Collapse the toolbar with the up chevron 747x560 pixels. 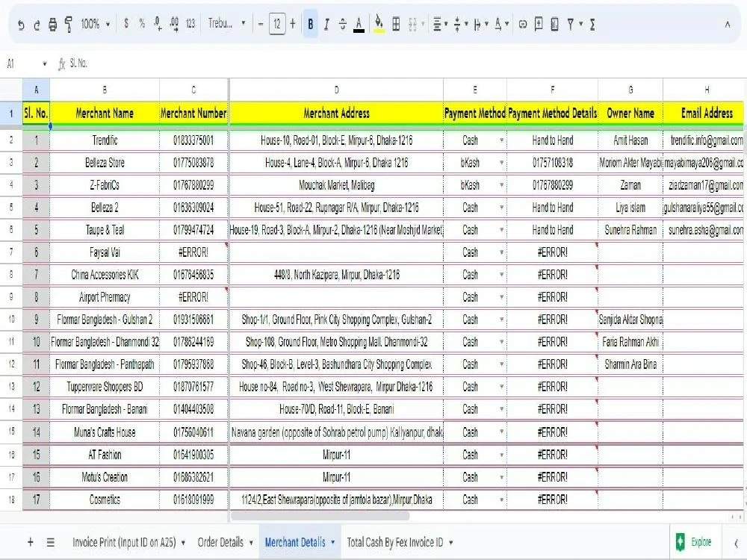pyautogui.click(x=728, y=25)
